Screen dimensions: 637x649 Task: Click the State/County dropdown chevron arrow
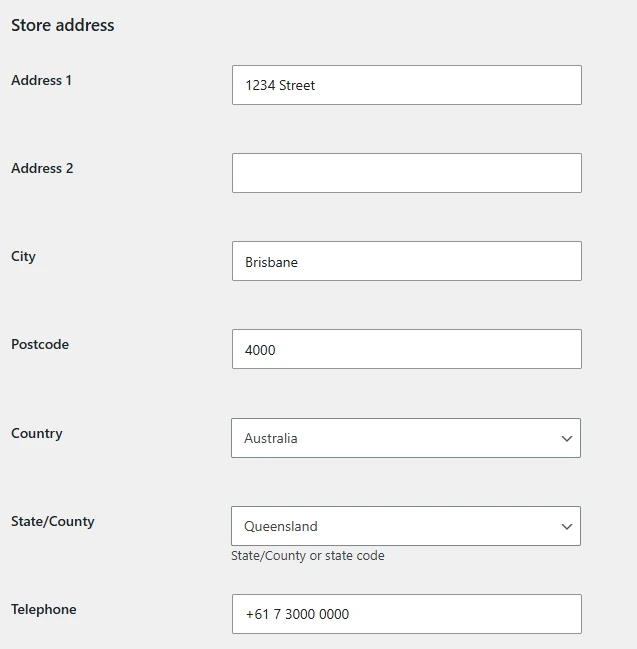(567, 526)
